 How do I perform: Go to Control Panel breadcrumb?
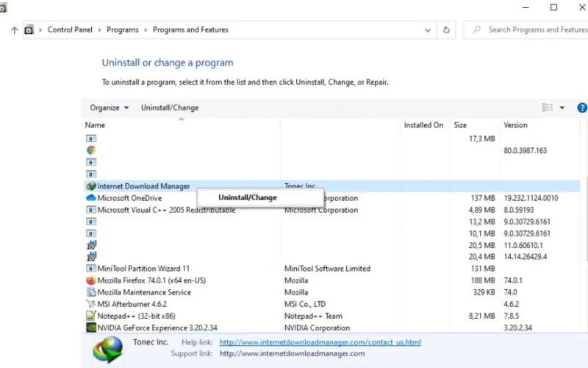[70, 29]
